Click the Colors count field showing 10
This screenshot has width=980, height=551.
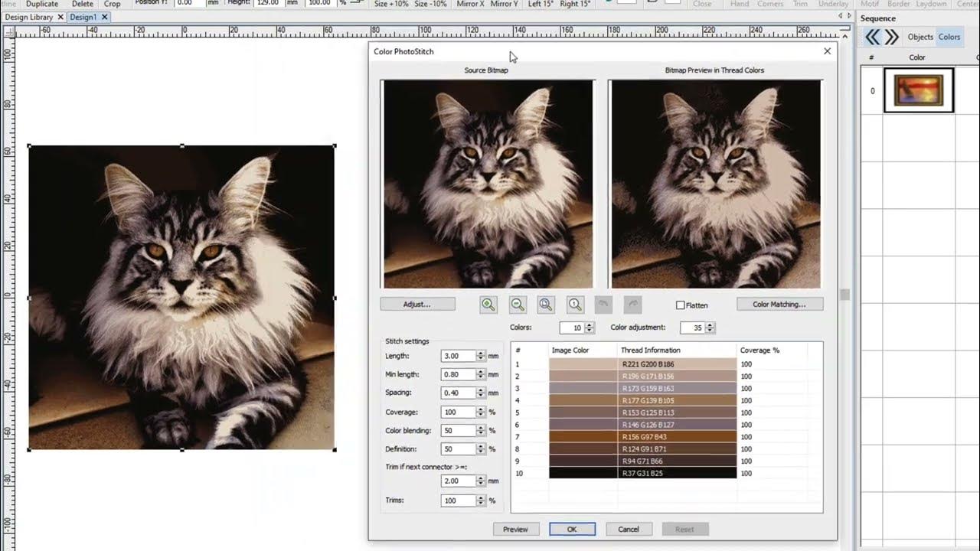coord(572,328)
